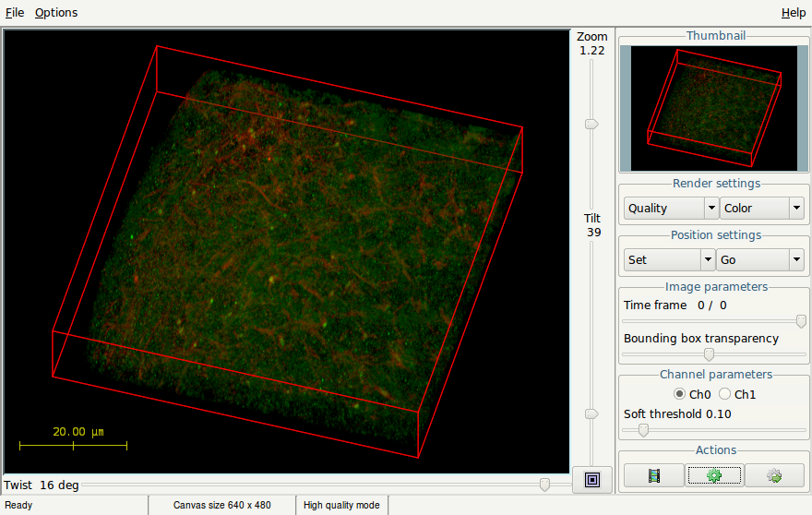Click the Time frame slider handle
The width and height of the screenshot is (812, 515).
[801, 321]
